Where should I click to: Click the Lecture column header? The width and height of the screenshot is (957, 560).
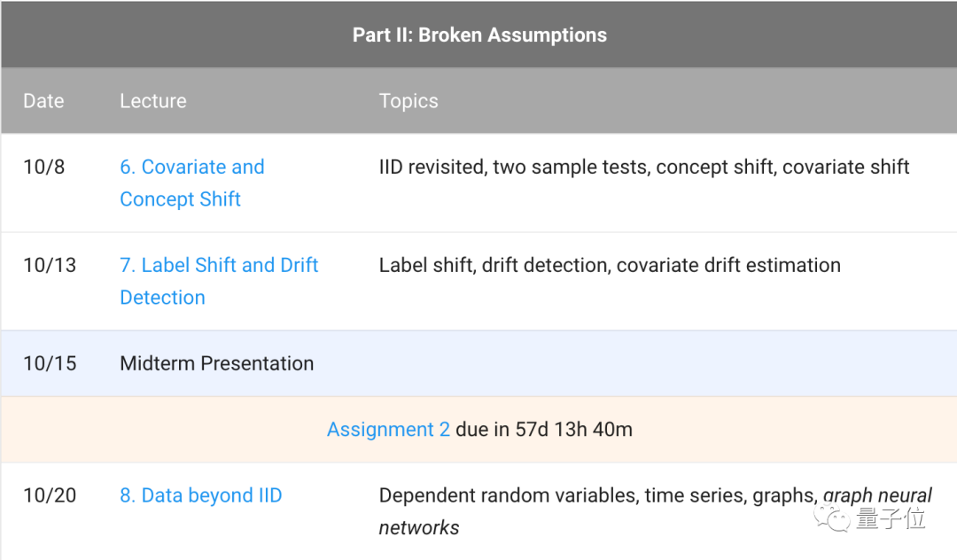[x=152, y=101]
